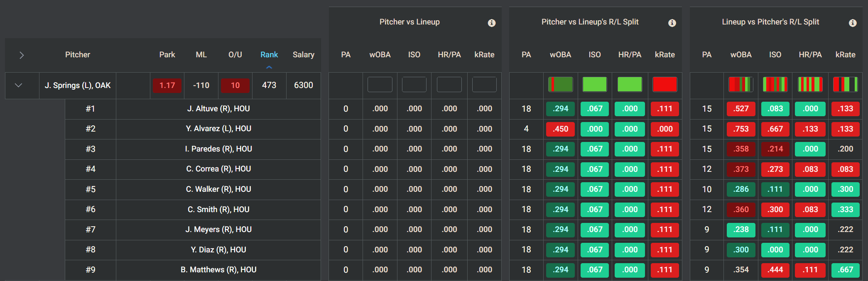Screen dimensions: 868x281
Task: Sort table by Park column header
Action: coord(167,55)
